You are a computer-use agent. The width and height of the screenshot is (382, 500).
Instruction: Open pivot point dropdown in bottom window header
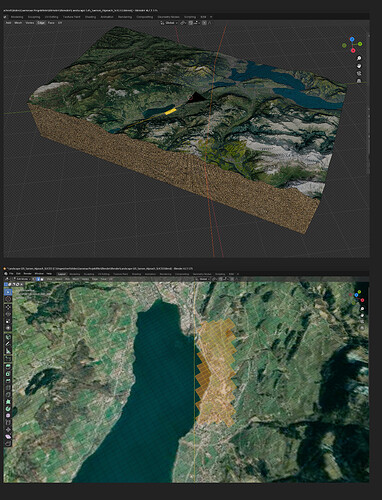pyautogui.click(x=215, y=279)
